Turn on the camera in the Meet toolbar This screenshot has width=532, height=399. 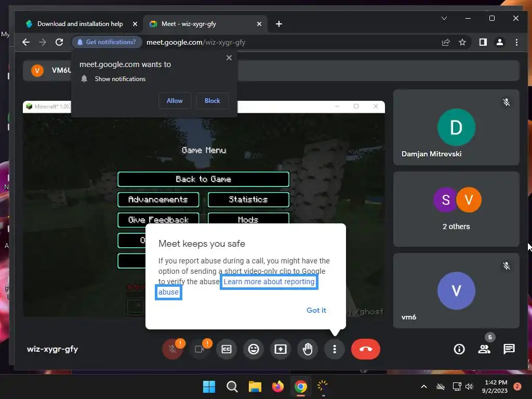pos(199,349)
